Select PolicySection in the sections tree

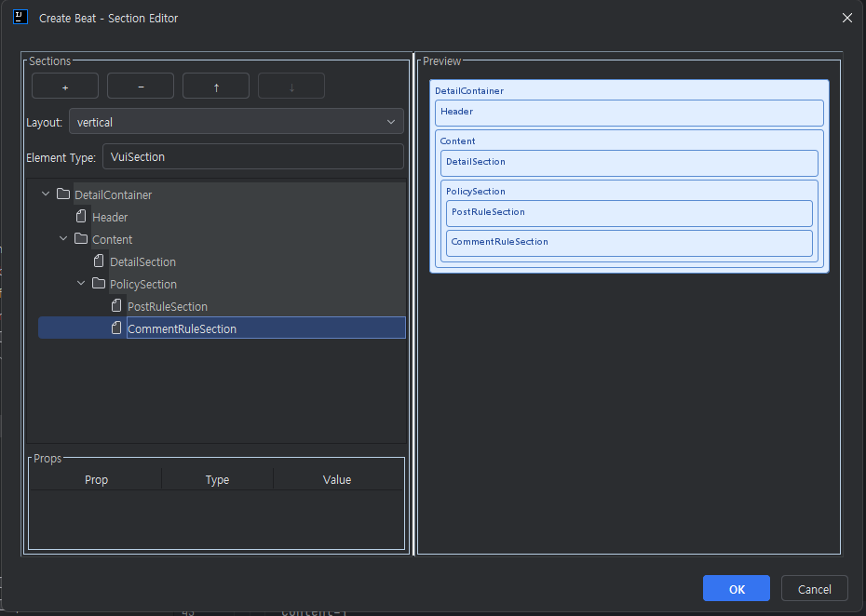click(143, 284)
